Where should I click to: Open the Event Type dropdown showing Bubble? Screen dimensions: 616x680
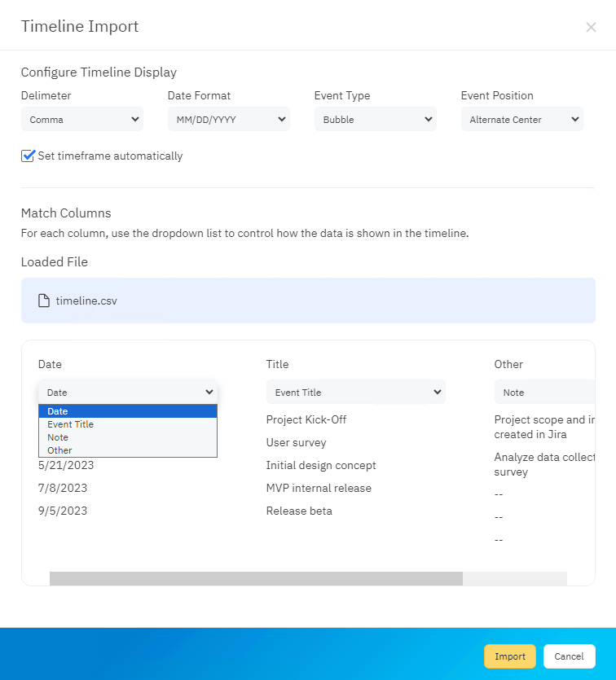(x=375, y=119)
